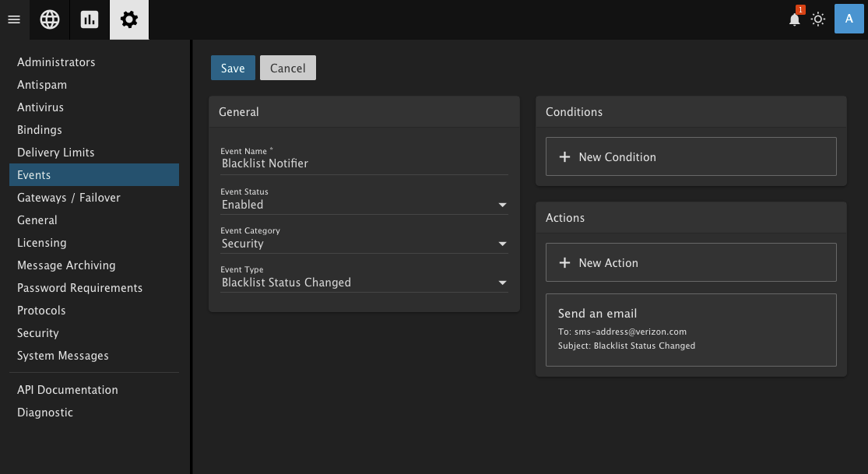The image size is (868, 474).
Task: Open the user avatar menu
Action: (x=849, y=19)
